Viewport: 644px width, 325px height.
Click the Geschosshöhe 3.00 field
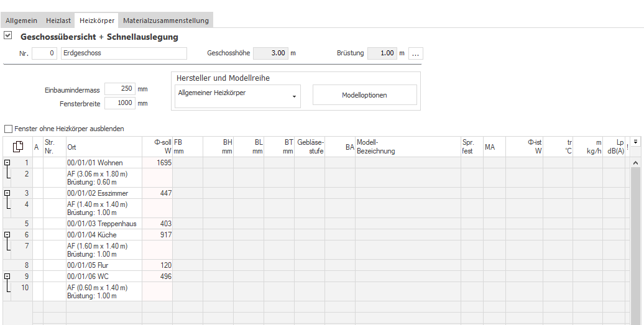tap(270, 53)
